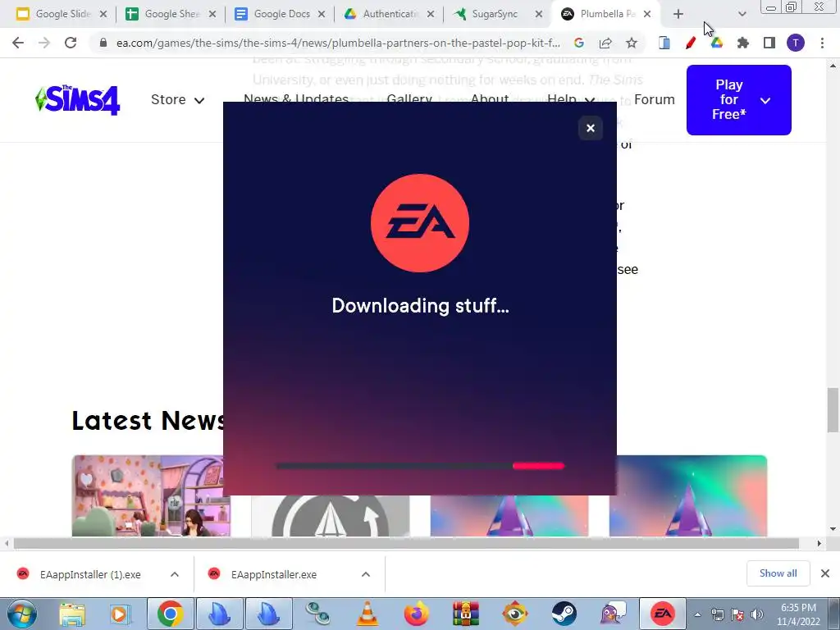Click the vertical scrollbar thumb
The height and width of the screenshot is (630, 840).
[833, 410]
